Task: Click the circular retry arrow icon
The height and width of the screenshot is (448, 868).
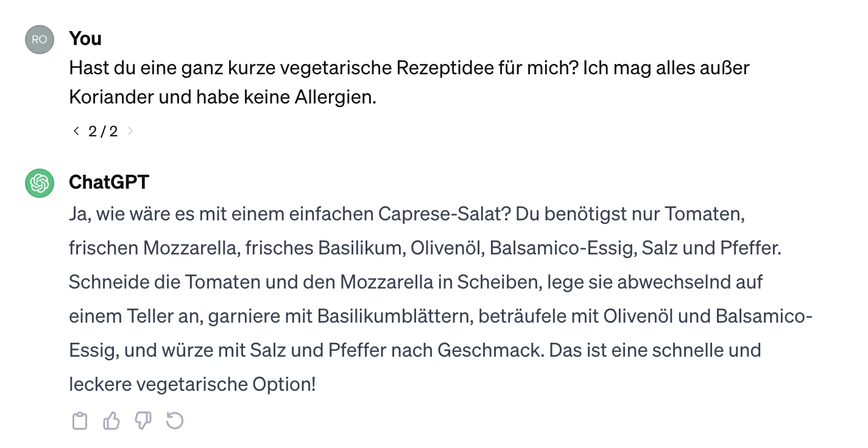Action: 175,420
